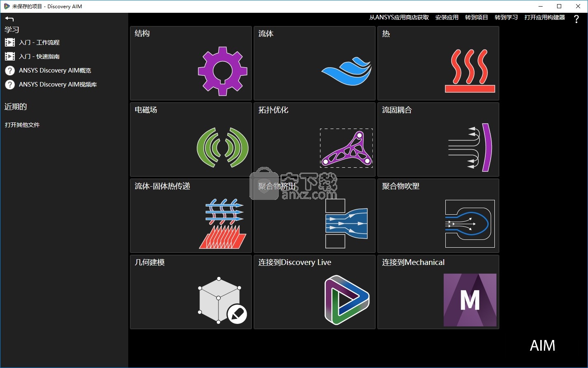Click the fluid-solid heat transfer fins icon
588x368 pixels.
coord(223,223)
